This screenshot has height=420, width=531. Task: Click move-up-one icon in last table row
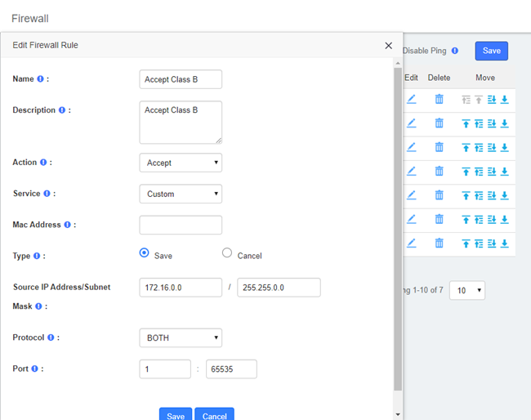[479, 244]
